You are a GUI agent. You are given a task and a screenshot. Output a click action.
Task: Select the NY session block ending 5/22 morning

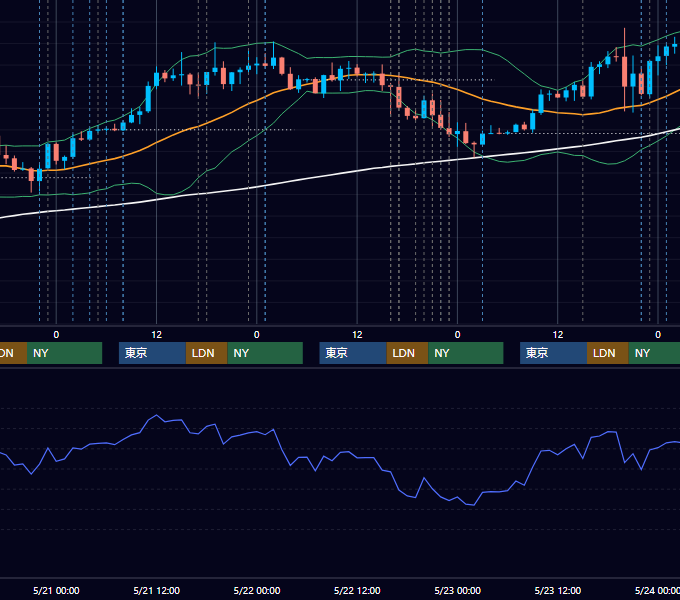[265, 353]
